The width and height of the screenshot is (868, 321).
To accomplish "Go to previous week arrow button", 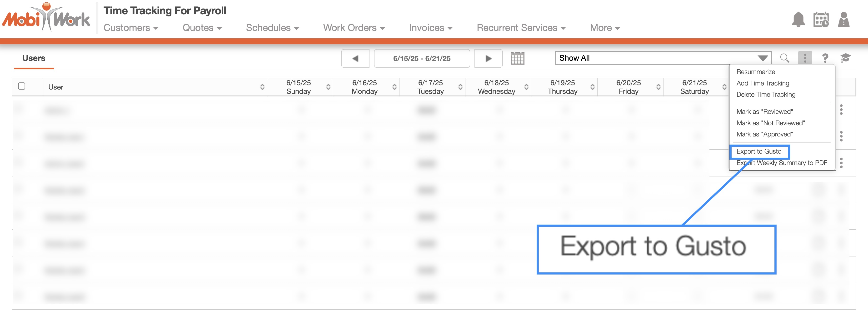I will coord(355,58).
